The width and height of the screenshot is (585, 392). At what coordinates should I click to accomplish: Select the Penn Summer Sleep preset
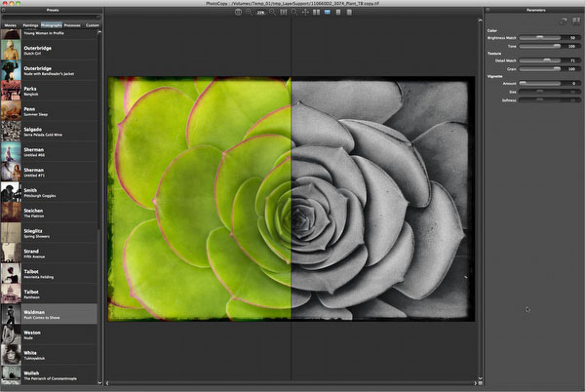[49, 111]
